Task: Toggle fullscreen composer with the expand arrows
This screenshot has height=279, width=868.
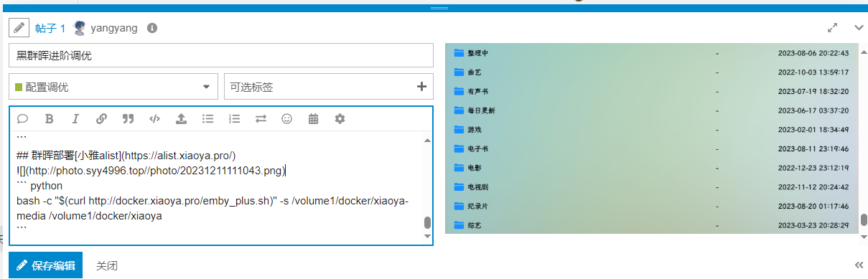Action: coord(833,28)
